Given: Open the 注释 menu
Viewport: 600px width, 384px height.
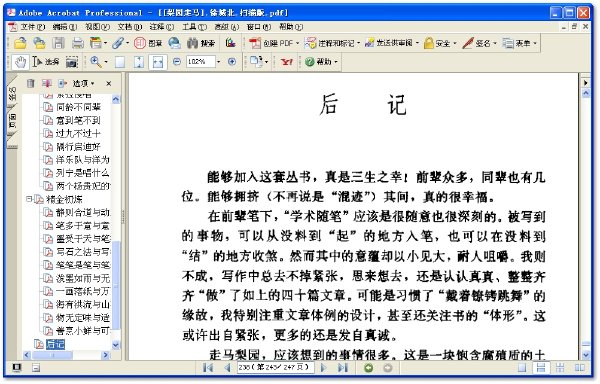Looking at the screenshot, I should tap(161, 27).
